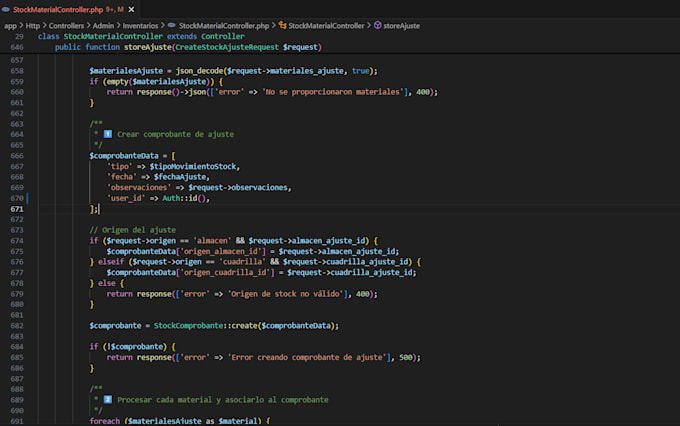
Task: Click PHP file icon in breadcrumb
Action: point(172,25)
